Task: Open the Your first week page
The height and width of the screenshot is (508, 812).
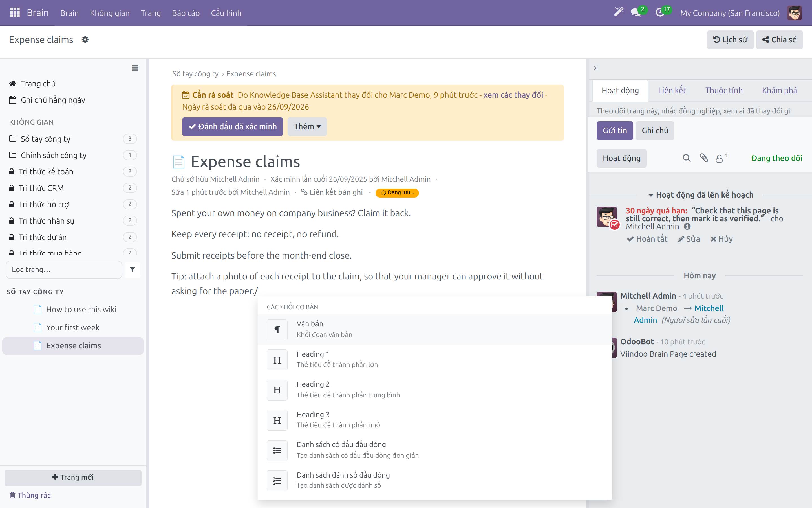Action: click(73, 328)
